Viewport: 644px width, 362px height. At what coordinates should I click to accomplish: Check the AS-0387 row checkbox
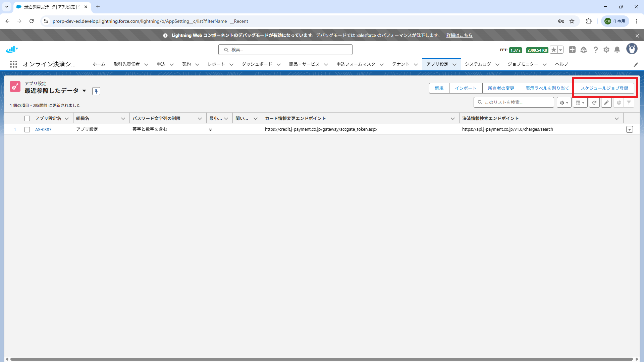[27, 130]
